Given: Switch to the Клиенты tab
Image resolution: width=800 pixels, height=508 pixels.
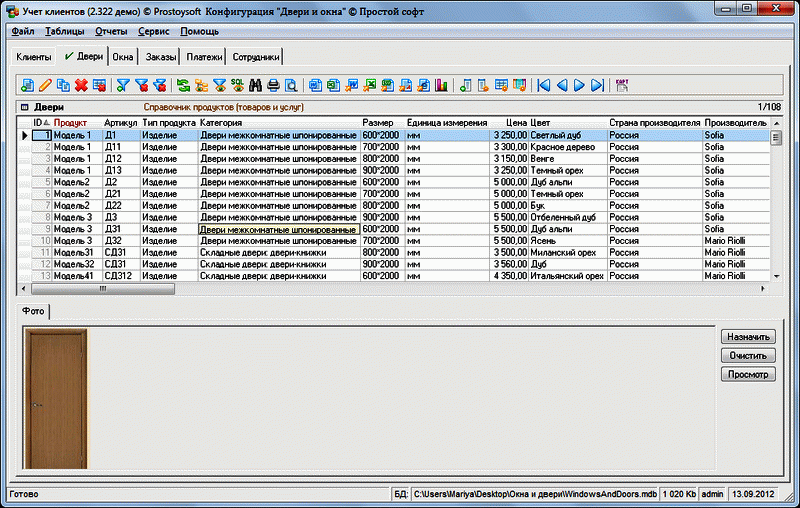Looking at the screenshot, I should pyautogui.click(x=34, y=57).
